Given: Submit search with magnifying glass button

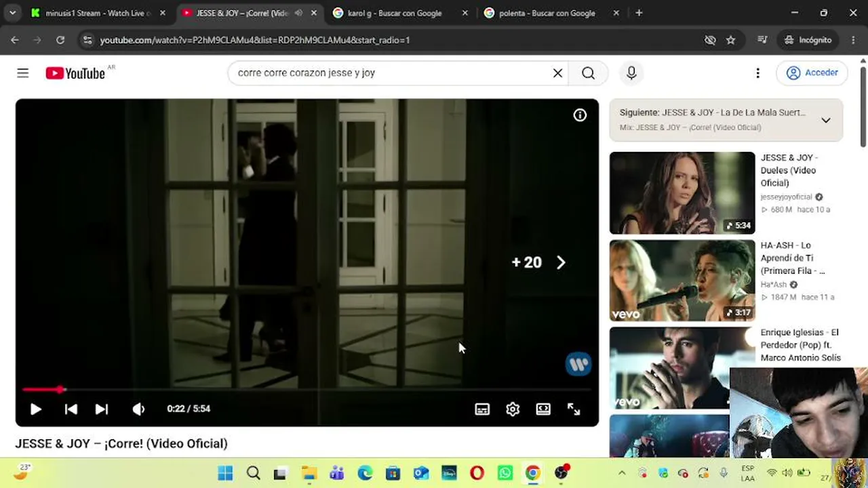Looking at the screenshot, I should click(588, 73).
